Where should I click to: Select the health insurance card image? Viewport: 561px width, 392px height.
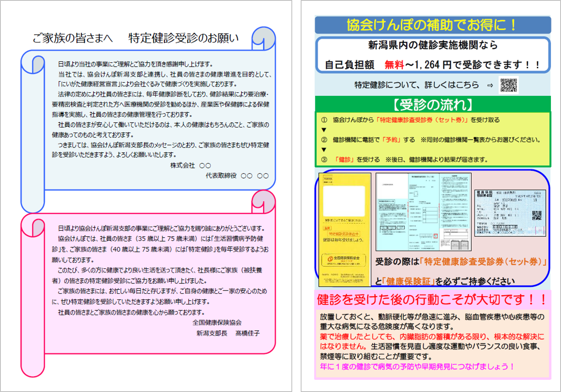point(510,213)
